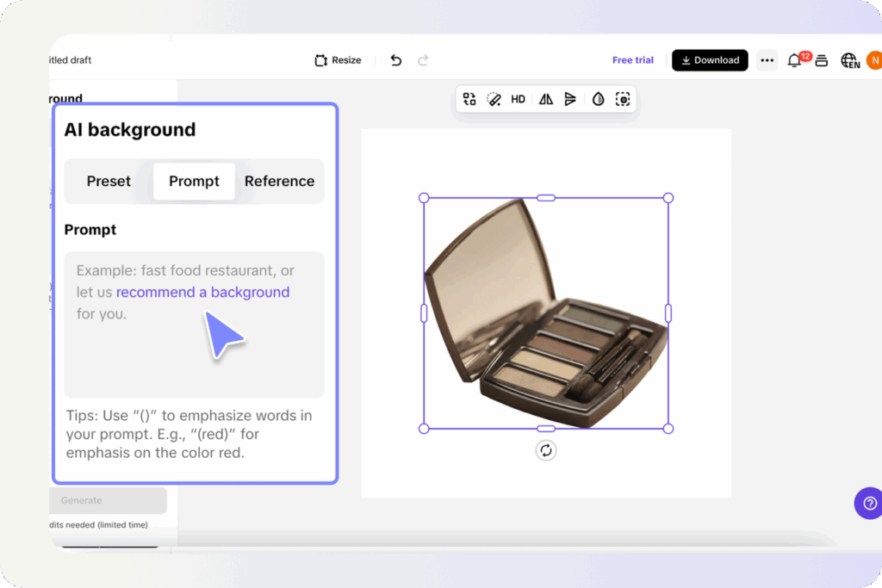The image size is (882, 588).
Task: Click the "recommend a background" link
Action: [202, 292]
